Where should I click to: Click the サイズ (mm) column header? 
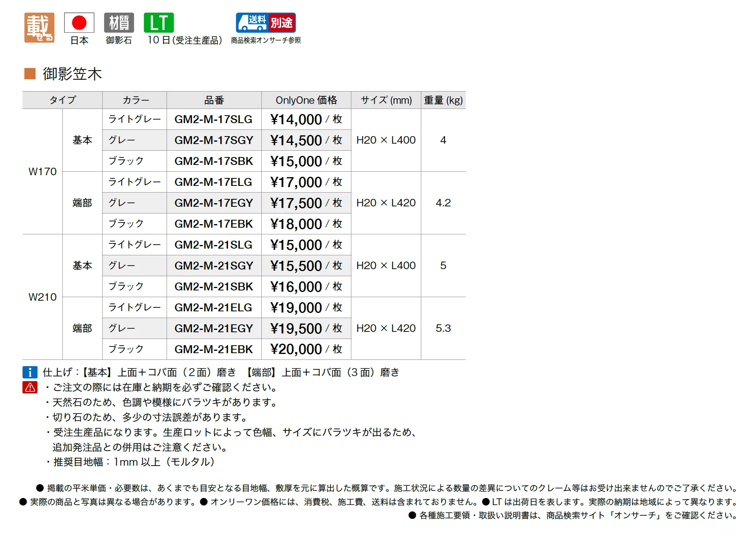pyautogui.click(x=386, y=100)
